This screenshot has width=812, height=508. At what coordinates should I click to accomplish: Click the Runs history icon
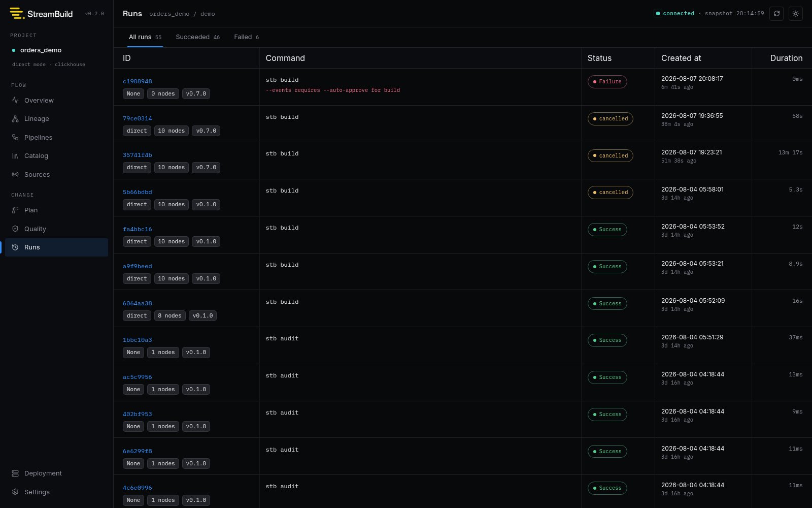tap(15, 247)
